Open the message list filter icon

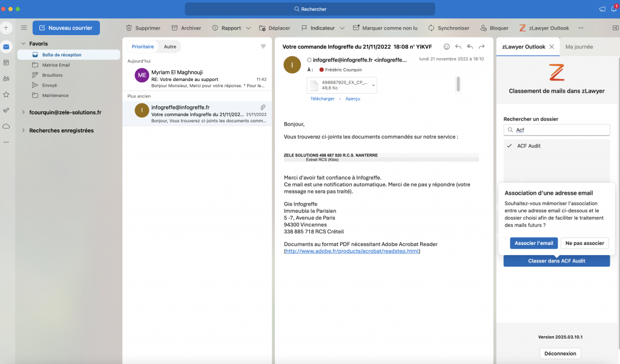(x=263, y=47)
